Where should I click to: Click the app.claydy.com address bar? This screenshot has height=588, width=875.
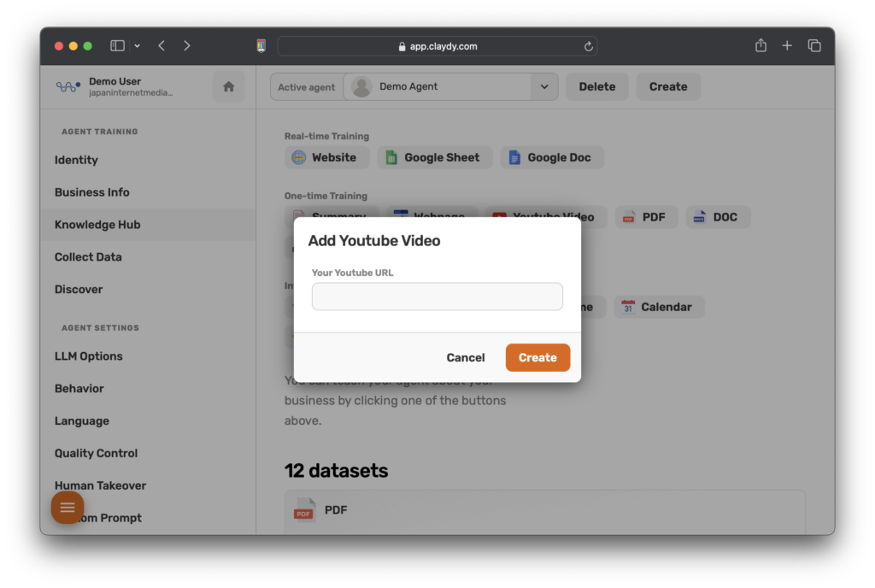pos(437,46)
